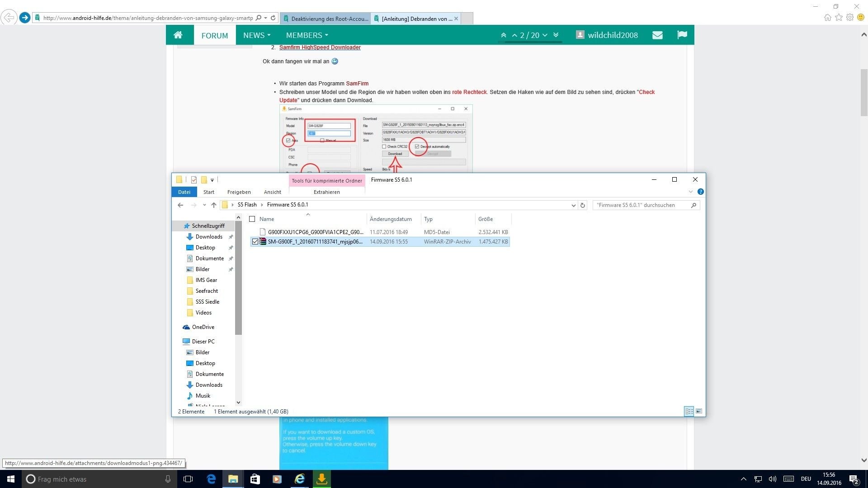Uncheck the SM-G900F zip file checkbox

(x=255, y=242)
